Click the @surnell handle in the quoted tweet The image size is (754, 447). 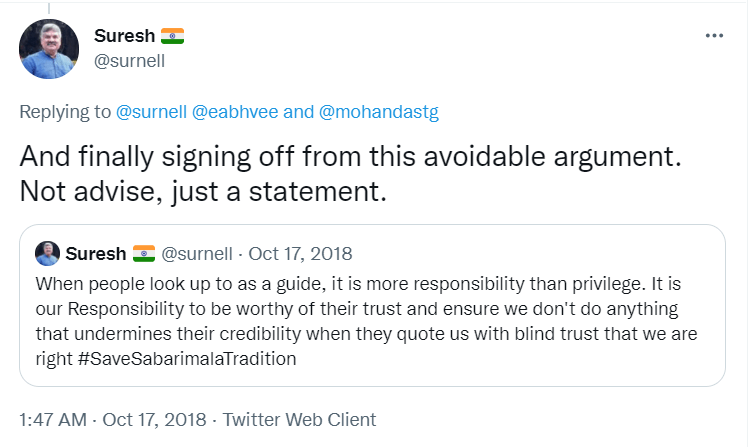pyautogui.click(x=198, y=253)
